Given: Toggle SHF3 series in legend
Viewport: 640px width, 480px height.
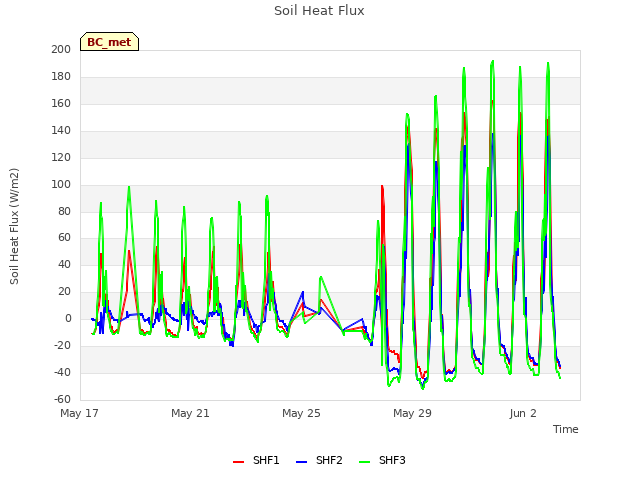Looking at the screenshot, I should (x=382, y=460).
